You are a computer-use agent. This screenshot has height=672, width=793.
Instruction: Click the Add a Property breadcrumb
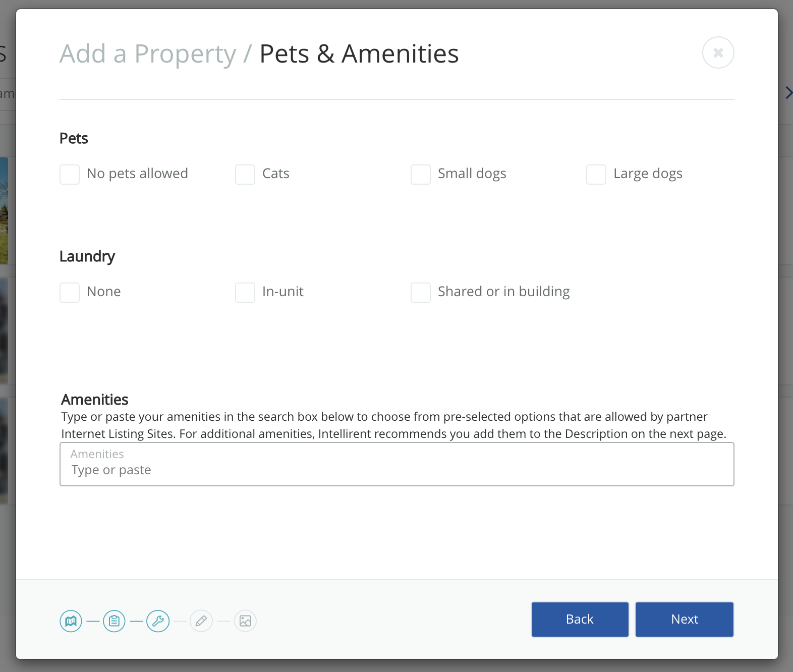(x=148, y=54)
